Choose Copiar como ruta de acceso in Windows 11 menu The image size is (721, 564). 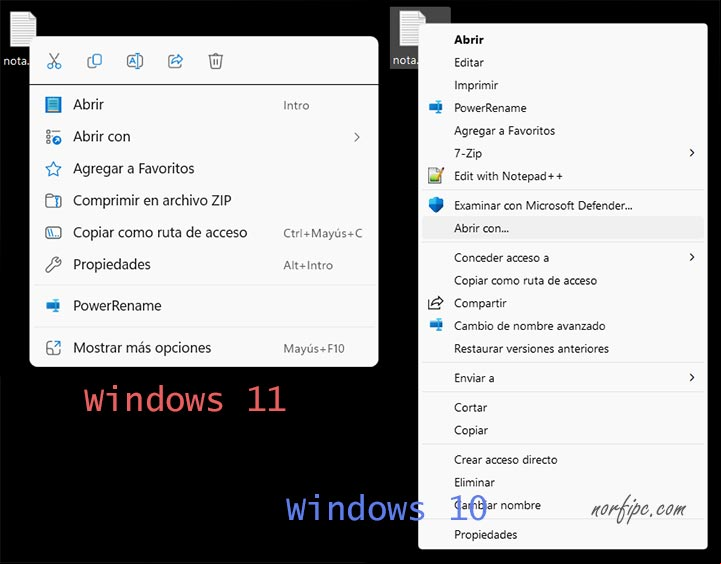coord(204,233)
